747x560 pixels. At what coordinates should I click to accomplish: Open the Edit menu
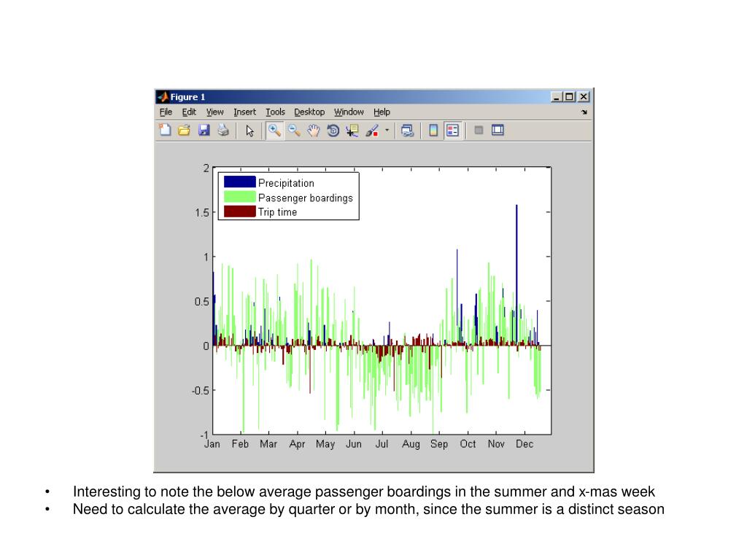point(189,112)
